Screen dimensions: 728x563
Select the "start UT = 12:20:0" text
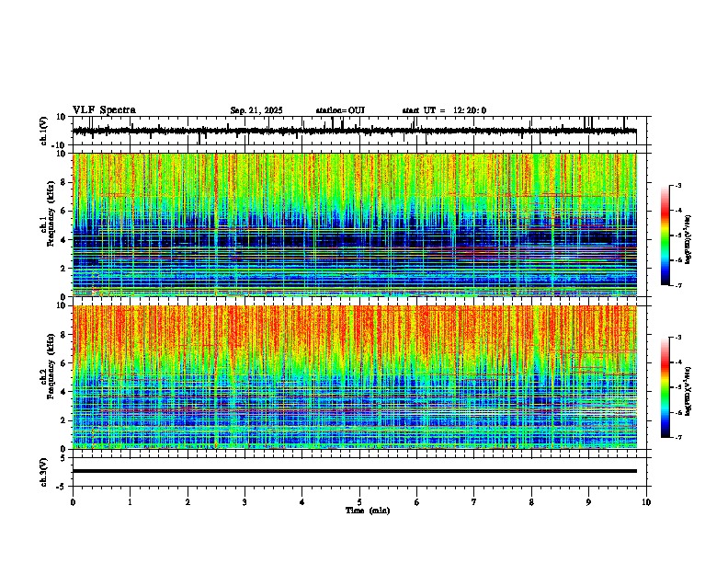444,110
